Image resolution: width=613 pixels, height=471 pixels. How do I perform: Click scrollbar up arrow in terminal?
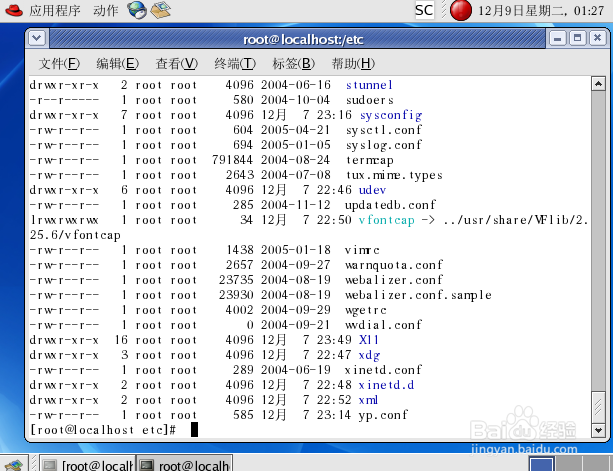coord(598,84)
